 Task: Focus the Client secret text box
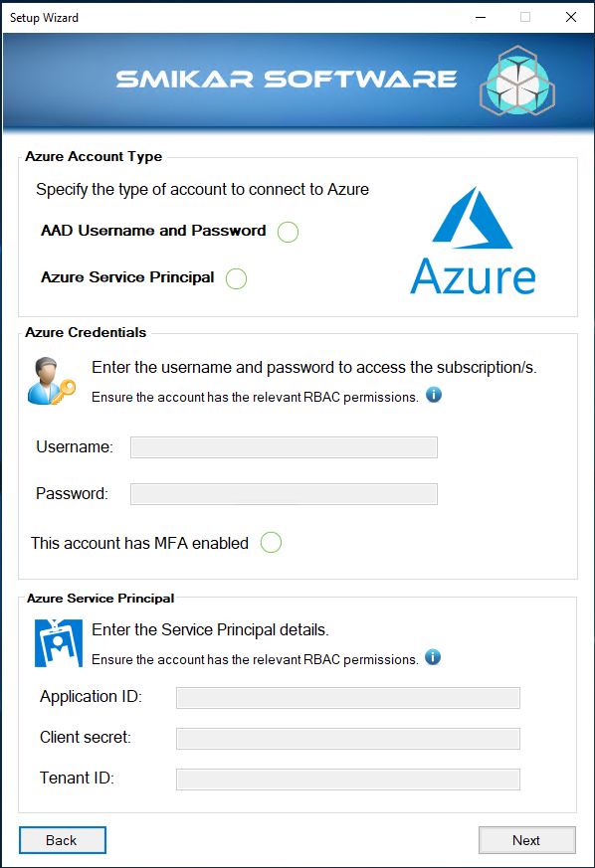pos(348,739)
